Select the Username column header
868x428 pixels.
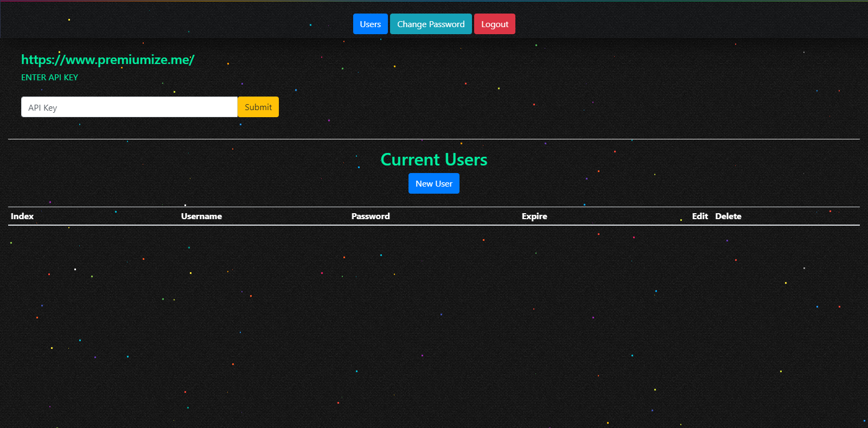point(201,216)
